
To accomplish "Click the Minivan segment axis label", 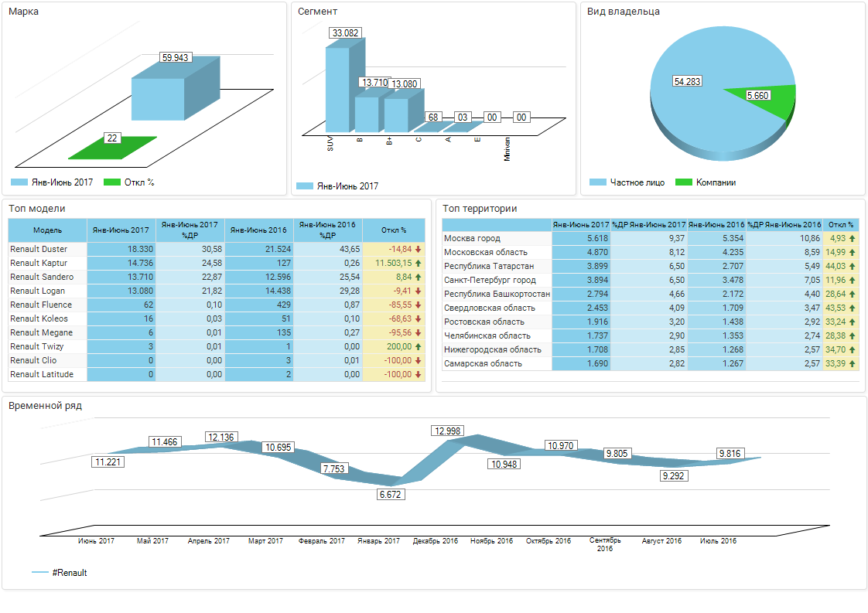I will point(507,149).
